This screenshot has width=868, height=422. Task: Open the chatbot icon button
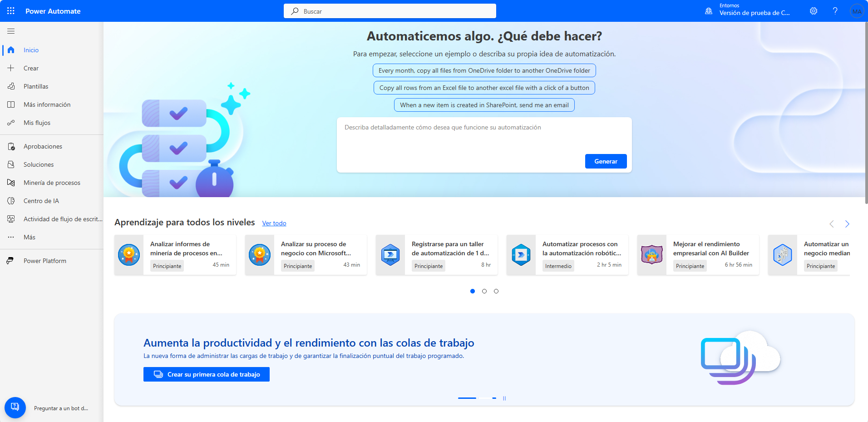[x=15, y=407]
